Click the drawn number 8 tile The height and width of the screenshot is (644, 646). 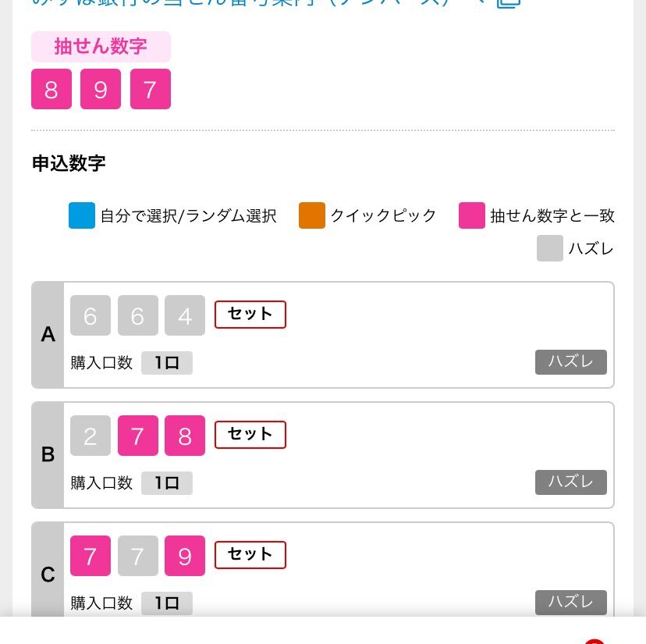point(51,89)
